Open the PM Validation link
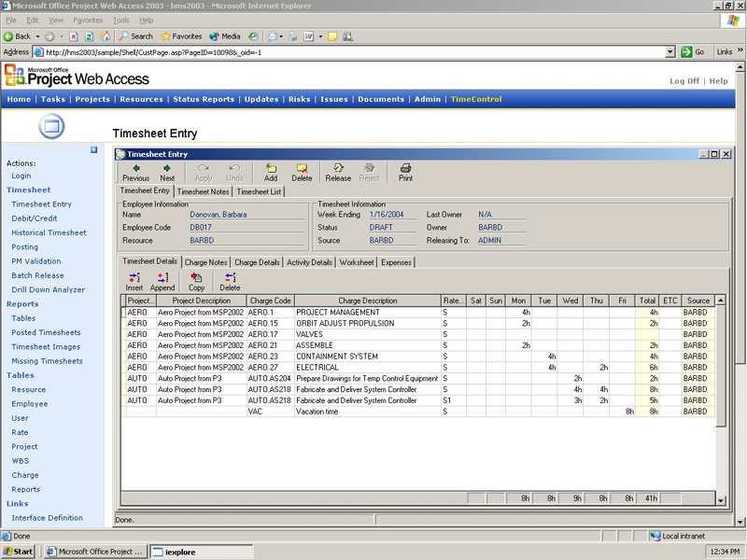Screen dimensions: 747x560 pos(36,261)
